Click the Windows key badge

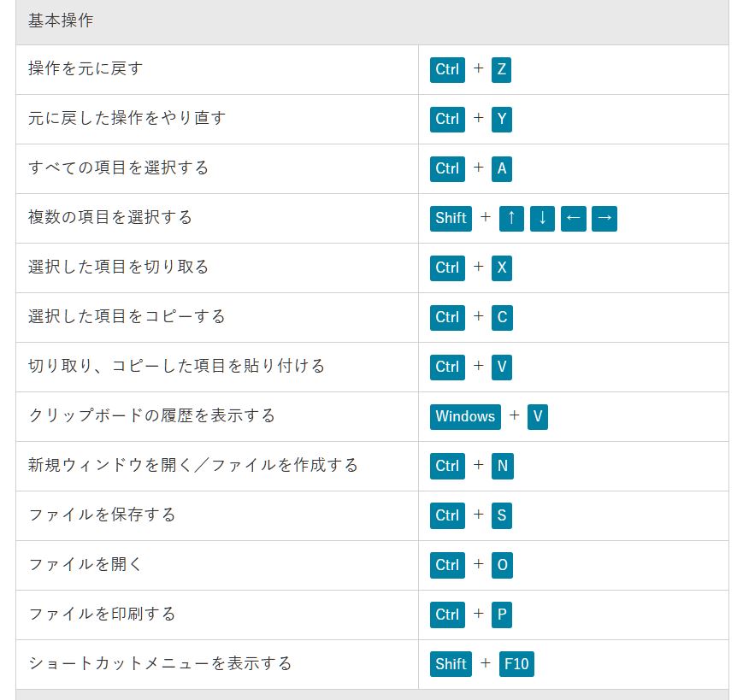tap(465, 417)
